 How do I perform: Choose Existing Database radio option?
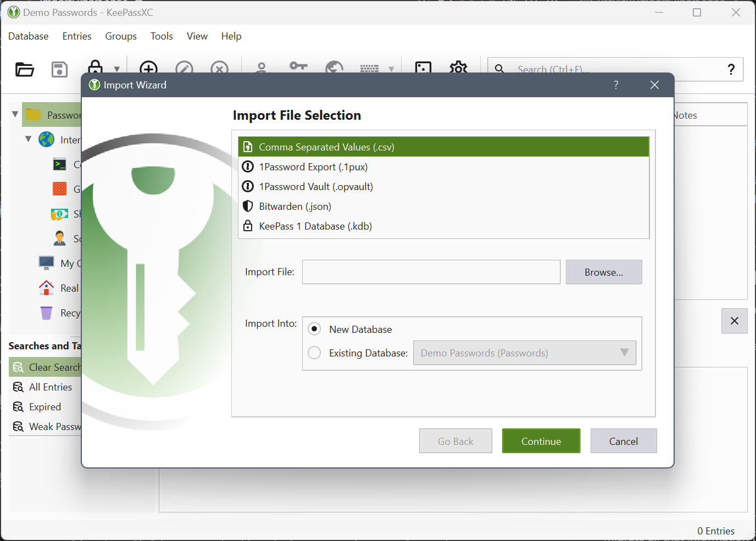(314, 353)
